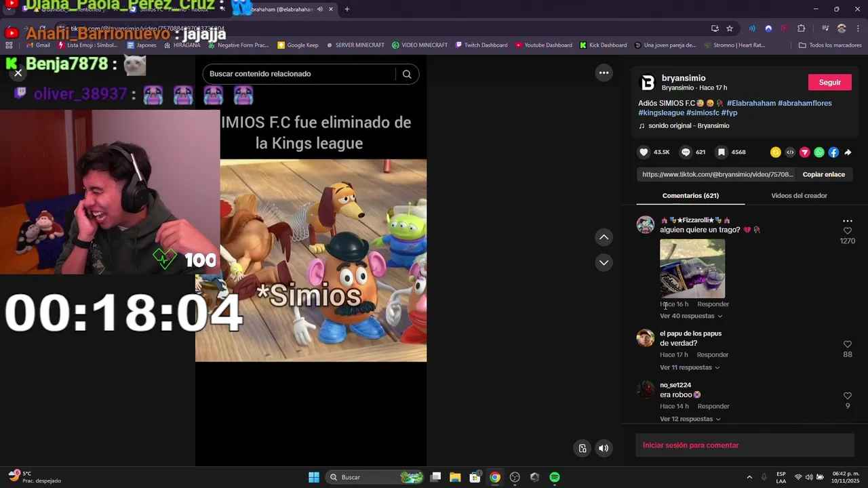
Task: Toggle auto-scroll button beside the volume
Action: [582, 448]
